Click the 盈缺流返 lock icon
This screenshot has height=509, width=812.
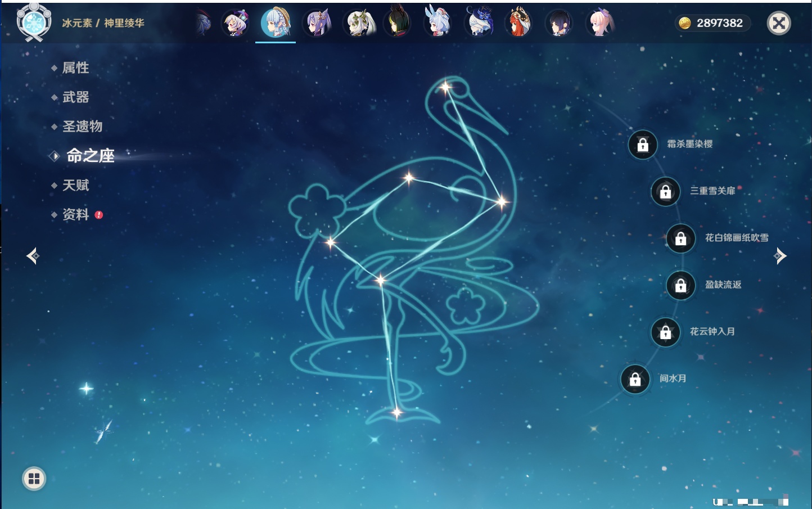coord(680,285)
